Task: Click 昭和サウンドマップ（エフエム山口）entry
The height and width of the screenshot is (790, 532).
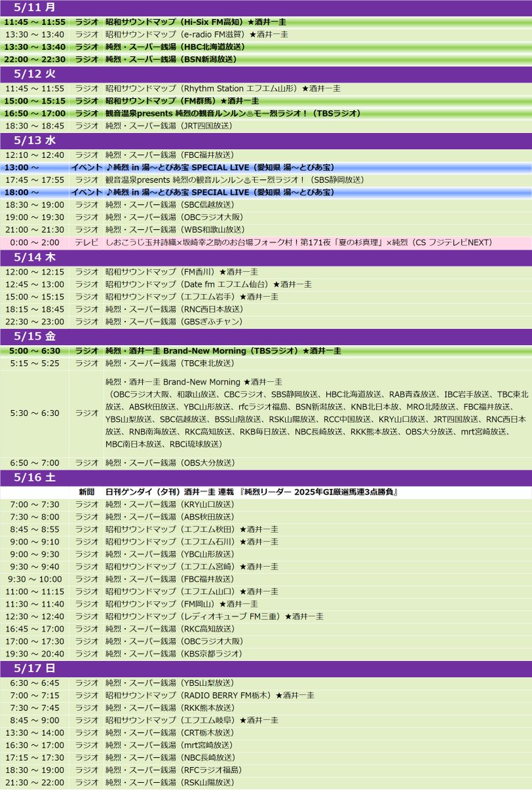Action: click(192, 591)
